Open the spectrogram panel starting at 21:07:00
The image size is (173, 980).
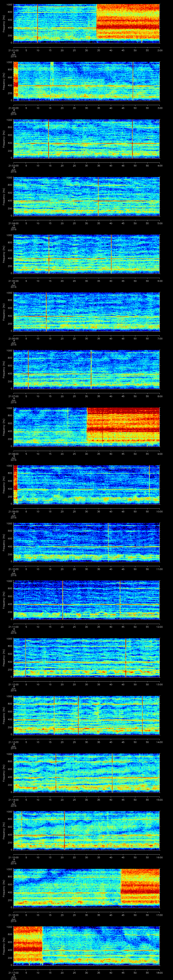(86, 369)
